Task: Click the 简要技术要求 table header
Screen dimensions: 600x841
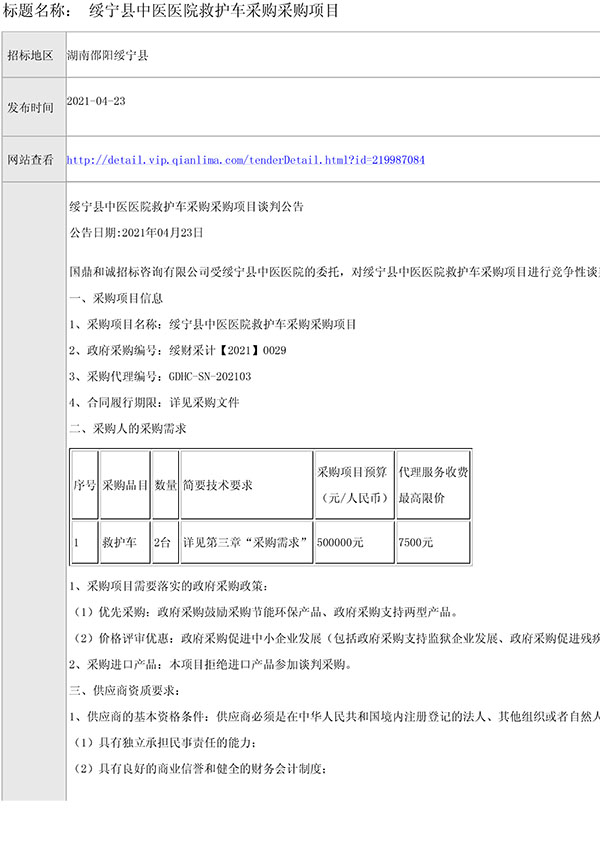Action: tap(247, 485)
